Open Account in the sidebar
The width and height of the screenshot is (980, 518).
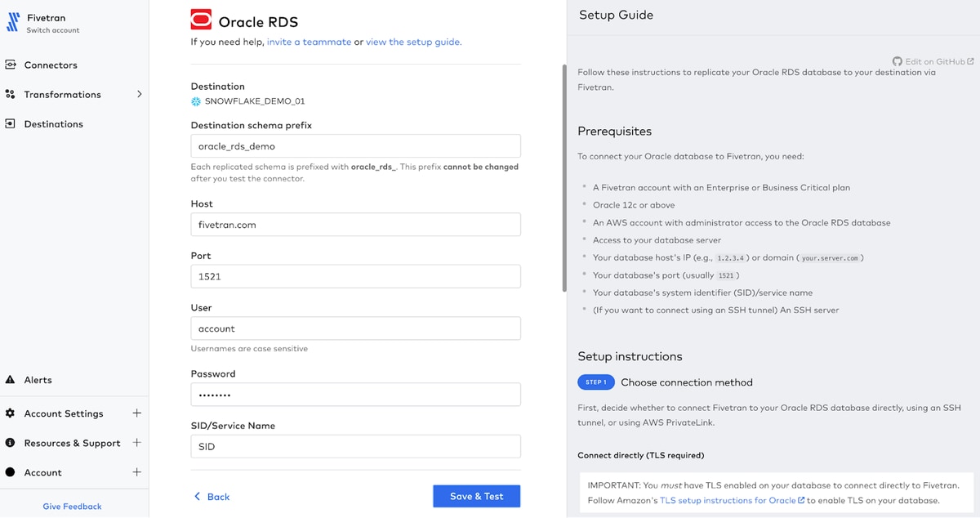coord(42,472)
